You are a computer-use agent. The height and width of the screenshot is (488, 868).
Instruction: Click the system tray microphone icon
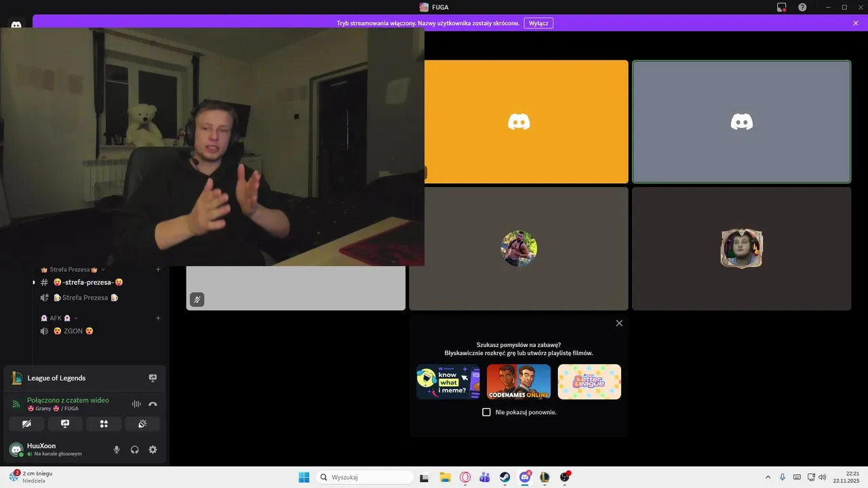[783, 477]
